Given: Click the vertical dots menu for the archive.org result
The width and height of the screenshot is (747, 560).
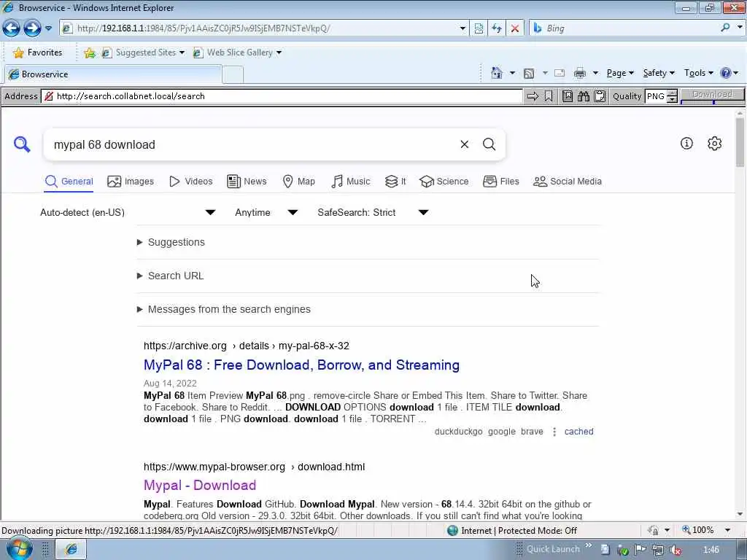Looking at the screenshot, I should [554, 432].
